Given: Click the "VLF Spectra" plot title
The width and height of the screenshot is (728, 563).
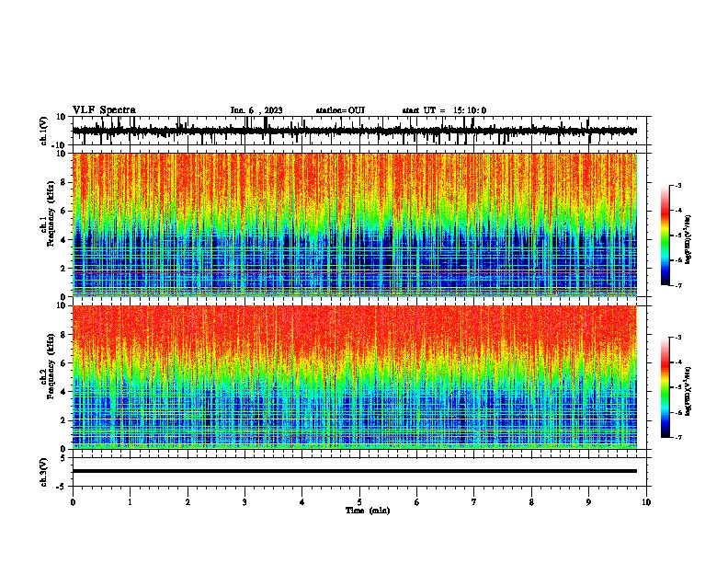Looking at the screenshot, I should click(x=104, y=110).
